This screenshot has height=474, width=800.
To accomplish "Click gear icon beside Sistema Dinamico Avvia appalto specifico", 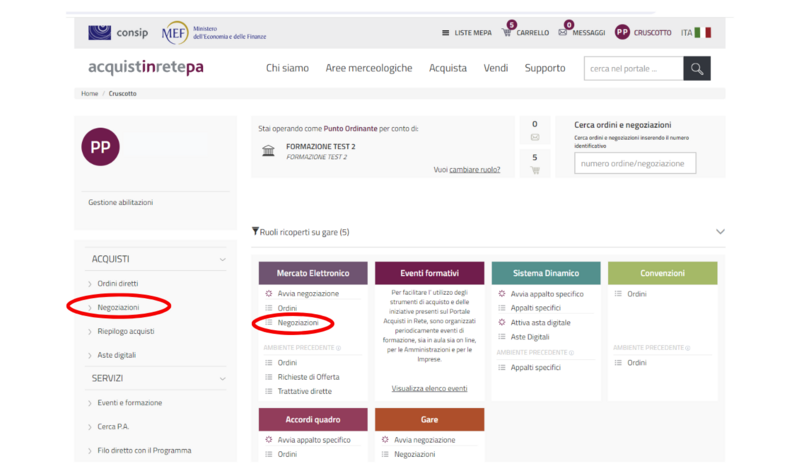I will [x=502, y=293].
